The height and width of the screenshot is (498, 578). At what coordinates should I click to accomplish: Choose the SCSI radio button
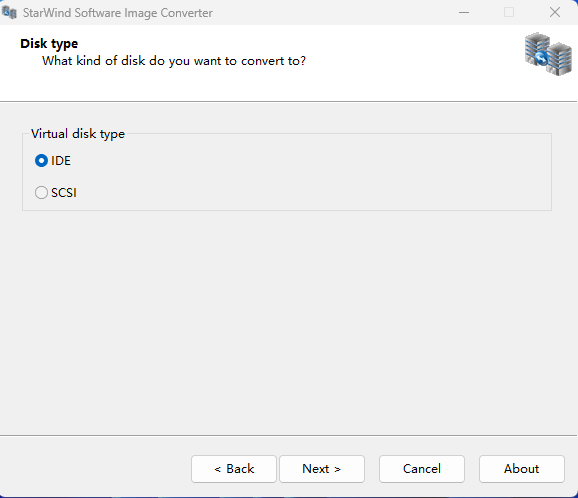pos(41,192)
